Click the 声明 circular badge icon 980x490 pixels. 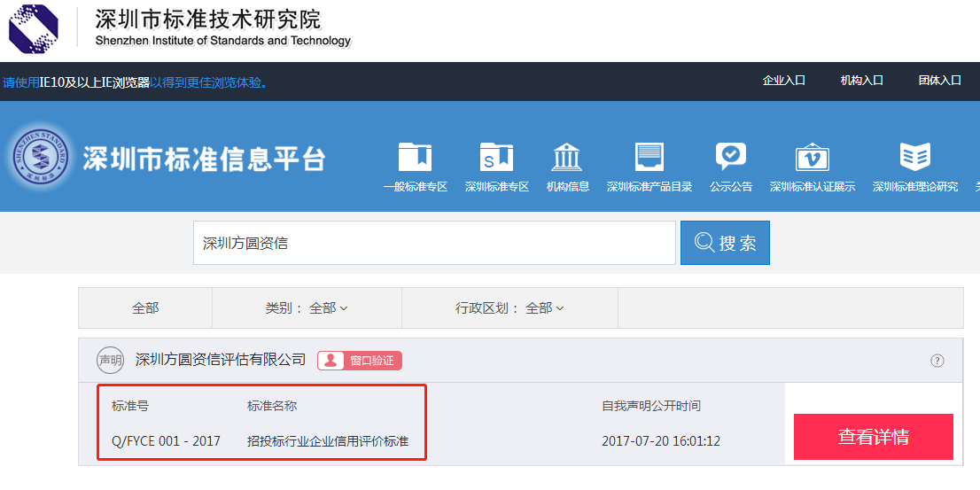pos(110,361)
